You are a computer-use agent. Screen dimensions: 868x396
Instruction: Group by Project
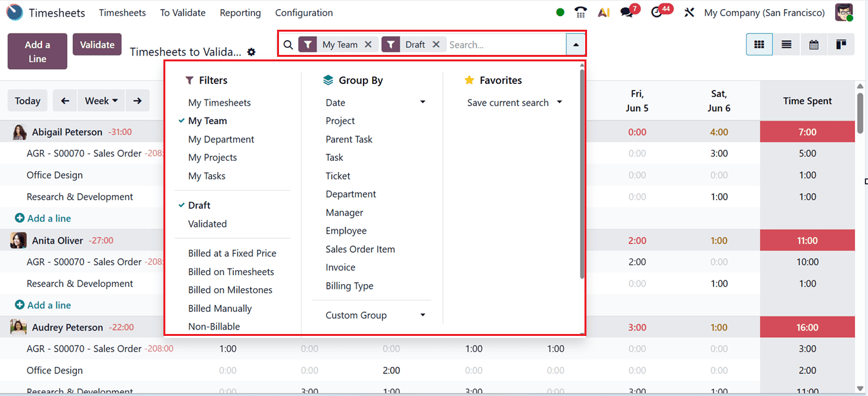click(340, 121)
